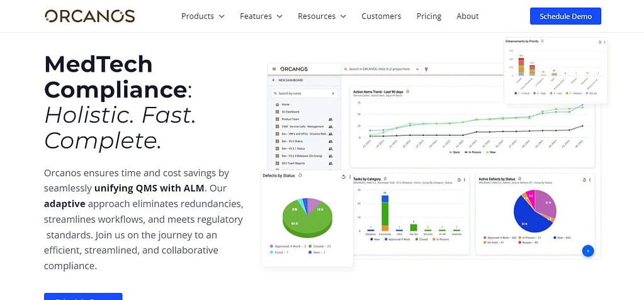Open Dev - V5.2.1 Status sidebar item
This screenshot has width=644, height=300.
(293, 148)
